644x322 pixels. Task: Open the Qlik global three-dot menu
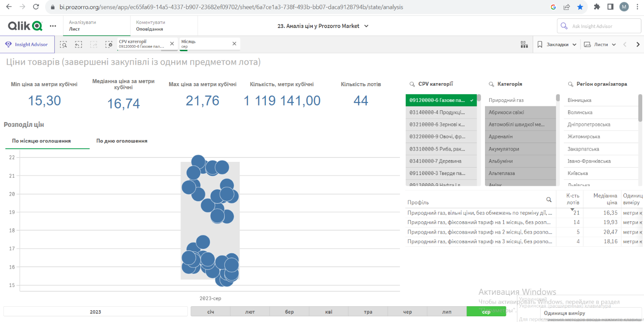53,26
